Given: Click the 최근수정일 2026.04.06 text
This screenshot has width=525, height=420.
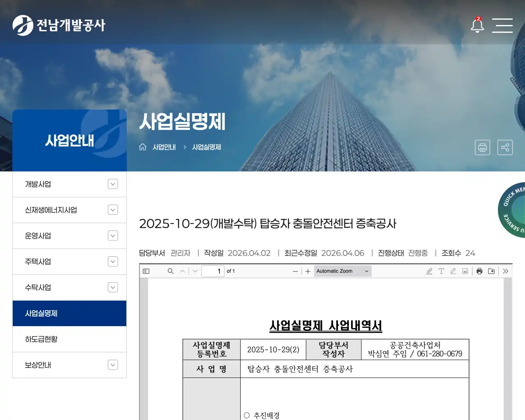Looking at the screenshot, I should (324, 253).
